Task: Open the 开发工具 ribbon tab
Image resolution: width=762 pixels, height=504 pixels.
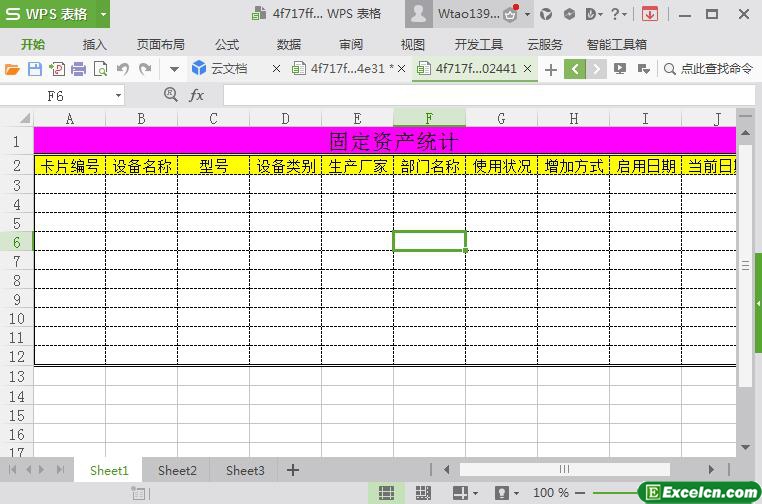Action: click(x=479, y=44)
